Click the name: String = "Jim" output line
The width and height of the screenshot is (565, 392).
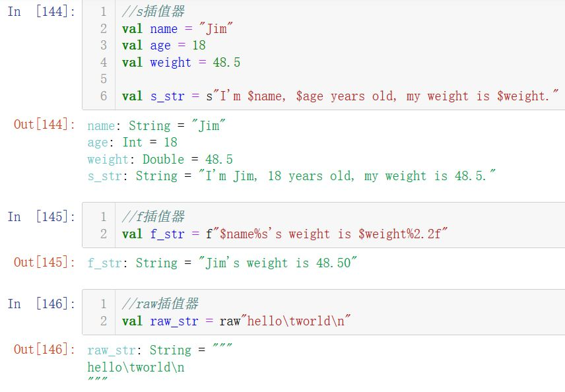point(153,125)
